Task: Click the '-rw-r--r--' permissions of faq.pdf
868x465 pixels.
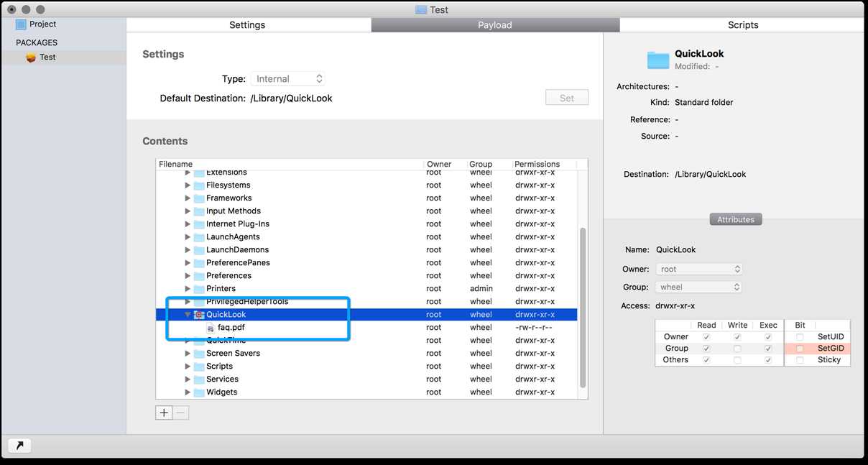Action: (533, 328)
